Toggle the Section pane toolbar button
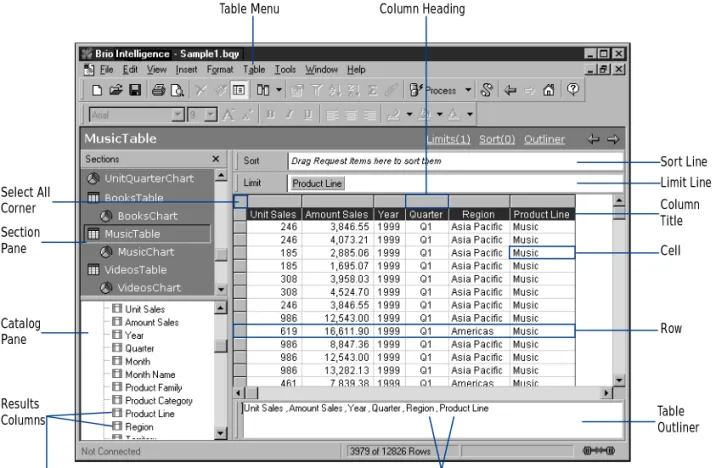The image size is (716, 468). pyautogui.click(x=239, y=90)
